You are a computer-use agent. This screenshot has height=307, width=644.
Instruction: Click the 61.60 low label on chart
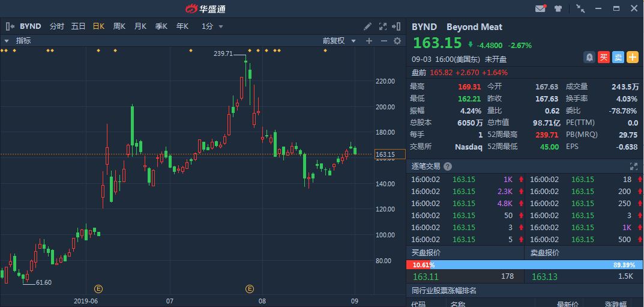tap(44, 282)
